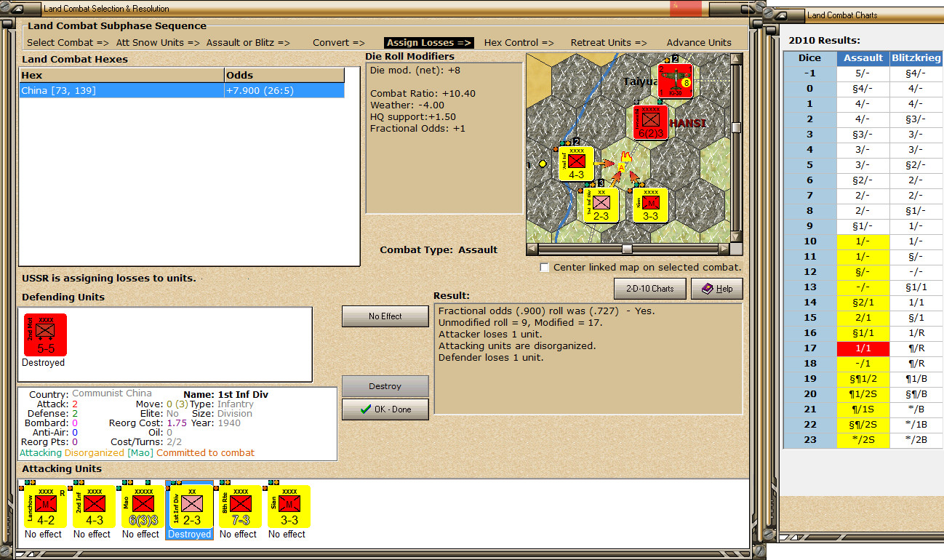Viewport: 944px width, 560px height.
Task: Open the Help button
Action: pos(716,289)
